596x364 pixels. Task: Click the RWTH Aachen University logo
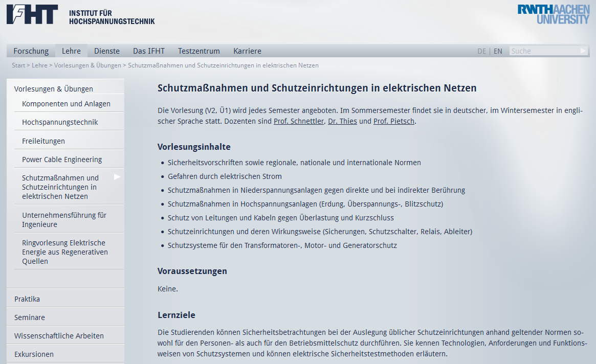click(x=554, y=14)
